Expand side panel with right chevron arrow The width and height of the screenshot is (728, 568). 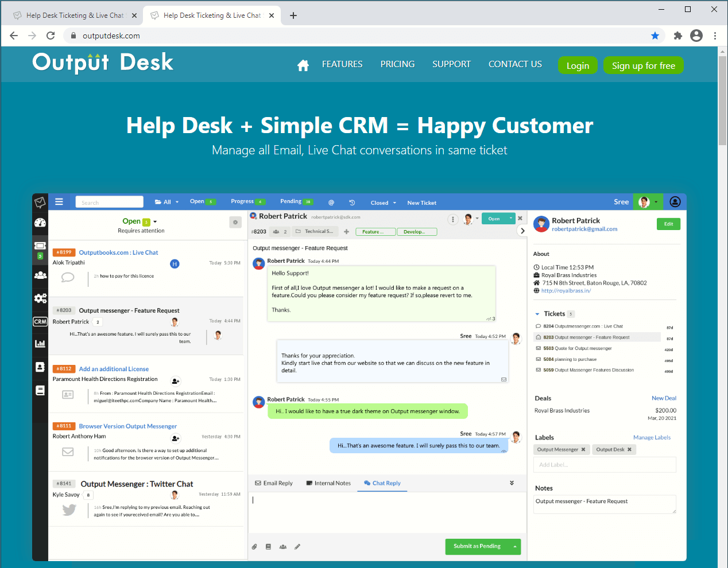coord(522,231)
